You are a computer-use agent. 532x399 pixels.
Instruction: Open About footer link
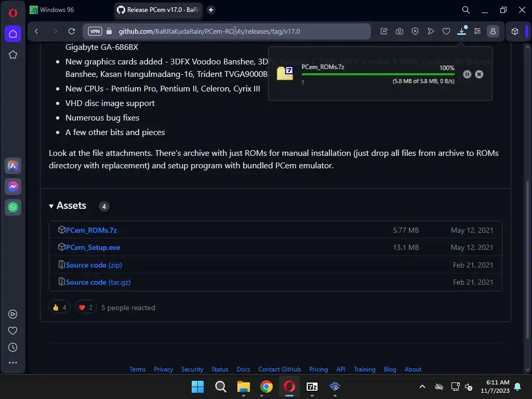pos(413,369)
